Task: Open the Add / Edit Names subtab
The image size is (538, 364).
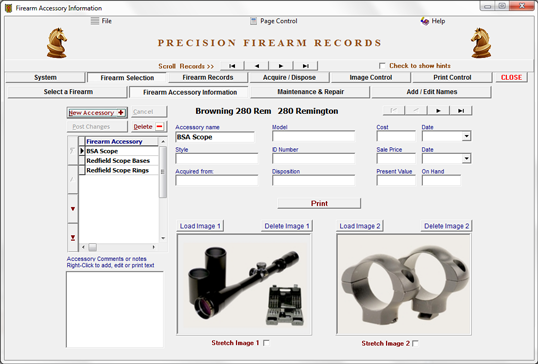Action: (432, 92)
